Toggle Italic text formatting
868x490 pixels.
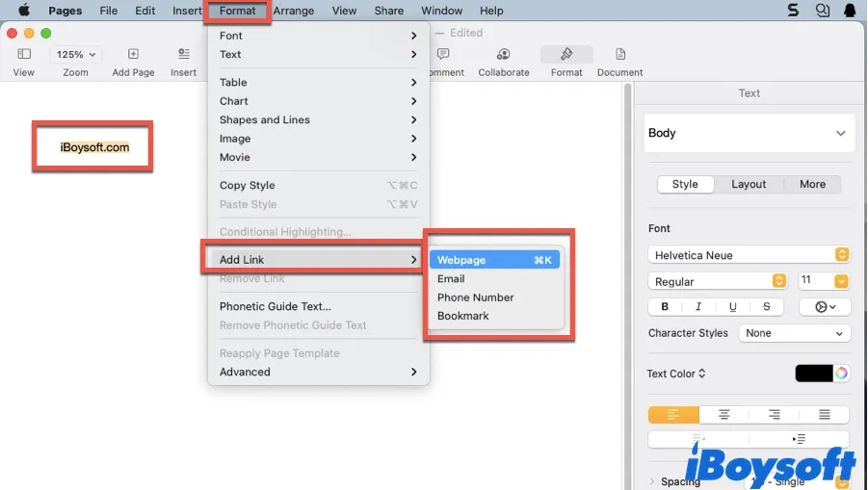coord(698,307)
